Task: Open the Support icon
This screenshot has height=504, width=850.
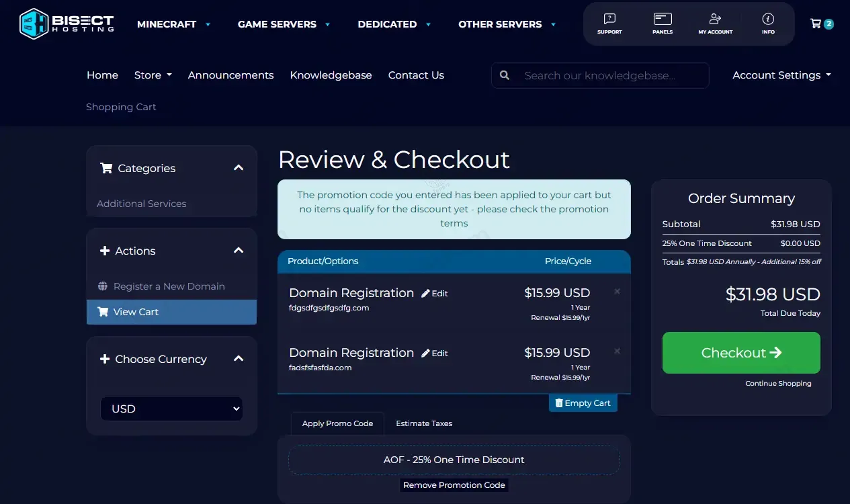Action: [609, 23]
